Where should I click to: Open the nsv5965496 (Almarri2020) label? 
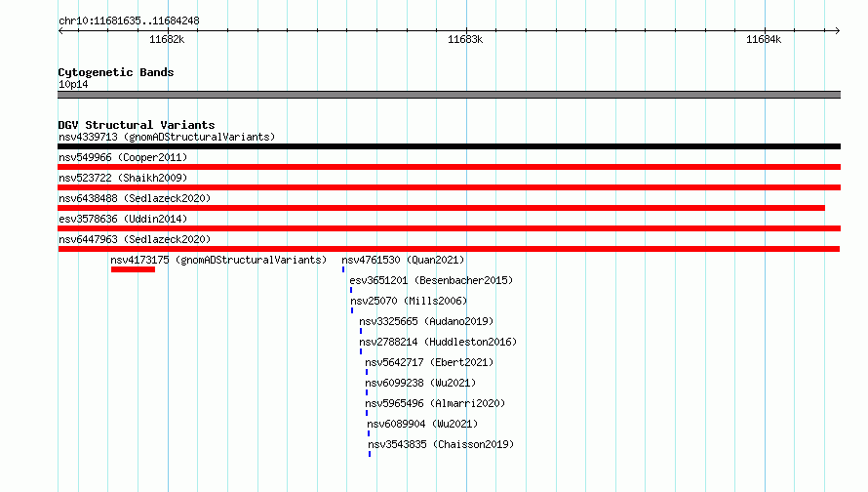pos(435,403)
